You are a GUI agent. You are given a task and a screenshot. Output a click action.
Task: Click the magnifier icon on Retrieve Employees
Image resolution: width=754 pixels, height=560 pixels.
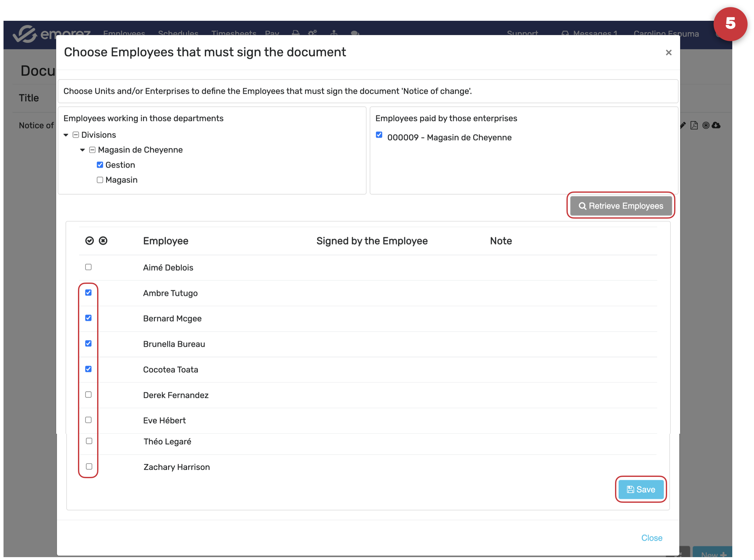[582, 206]
